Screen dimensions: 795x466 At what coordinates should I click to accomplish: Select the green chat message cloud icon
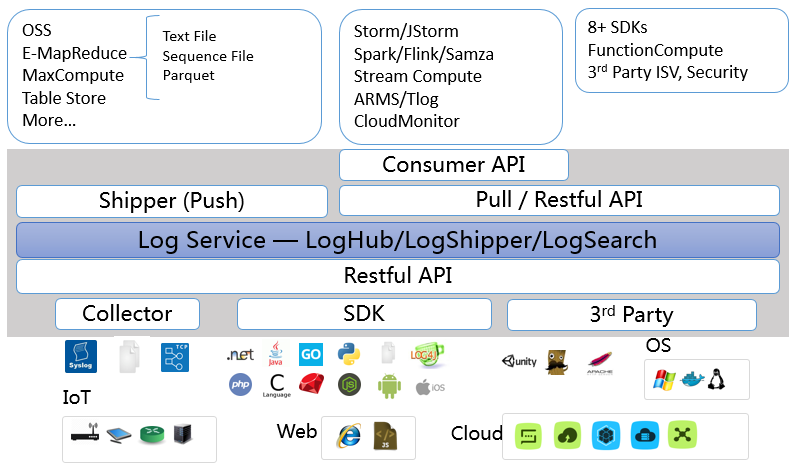(x=528, y=436)
